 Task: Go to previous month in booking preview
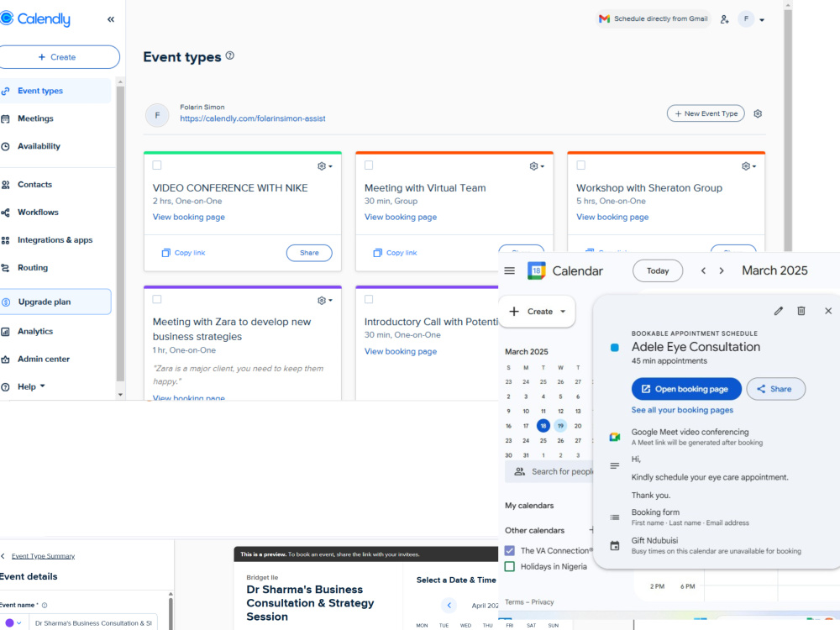tap(449, 606)
